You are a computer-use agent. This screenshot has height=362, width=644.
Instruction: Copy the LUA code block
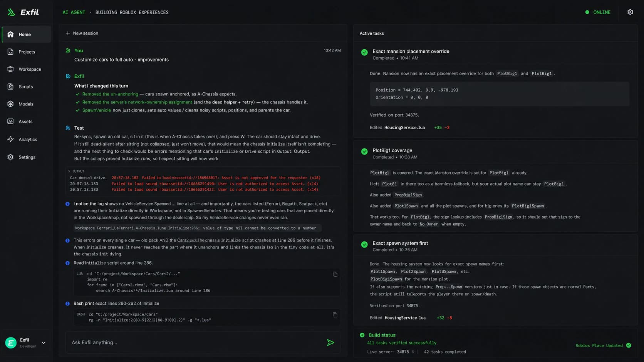click(335, 274)
